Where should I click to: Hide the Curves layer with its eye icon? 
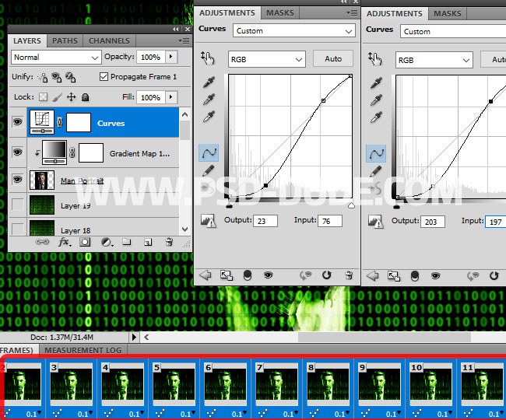pyautogui.click(x=18, y=122)
